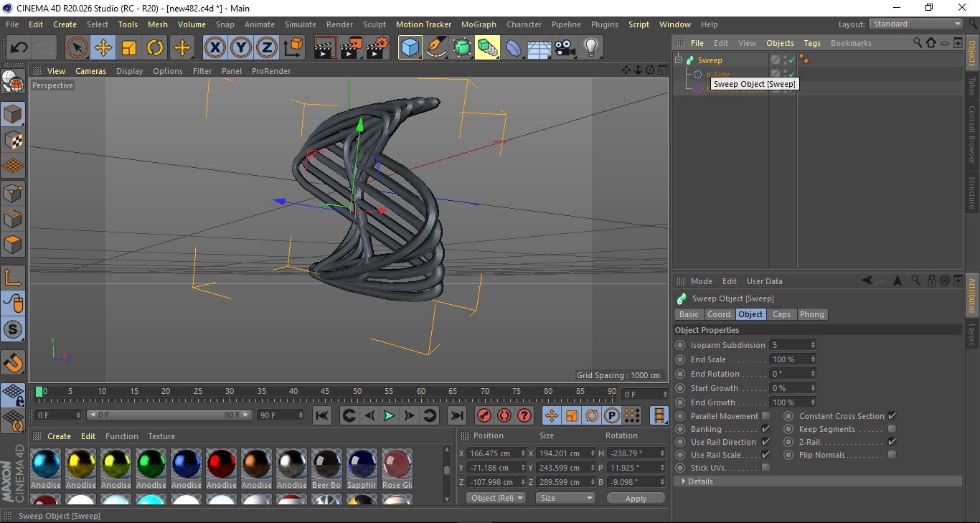
Task: Switch to the Phong tab
Action: point(811,314)
